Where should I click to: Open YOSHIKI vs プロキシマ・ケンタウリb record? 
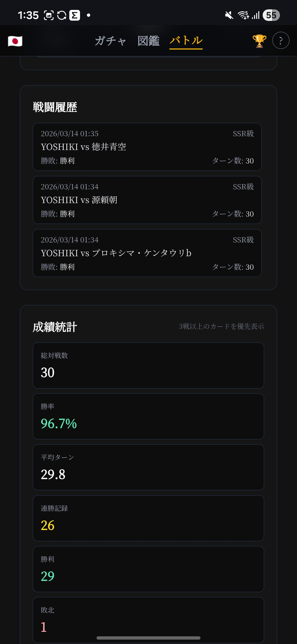pos(147,253)
